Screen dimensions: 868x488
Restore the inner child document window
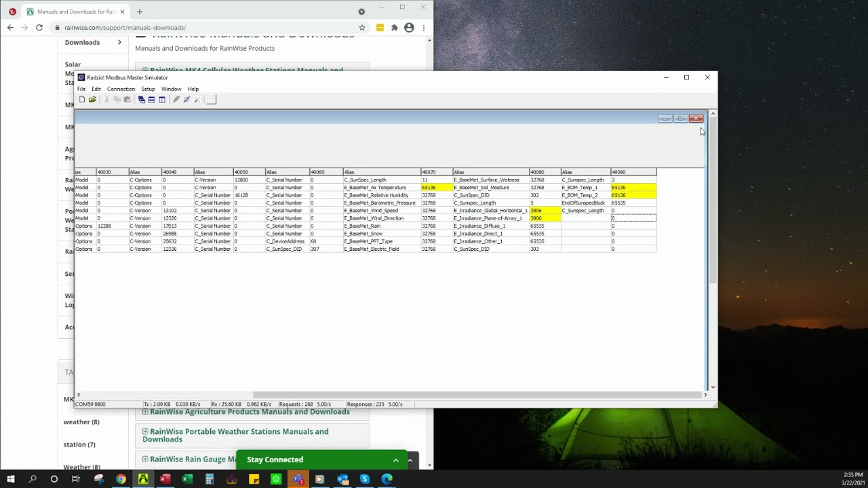(x=680, y=119)
